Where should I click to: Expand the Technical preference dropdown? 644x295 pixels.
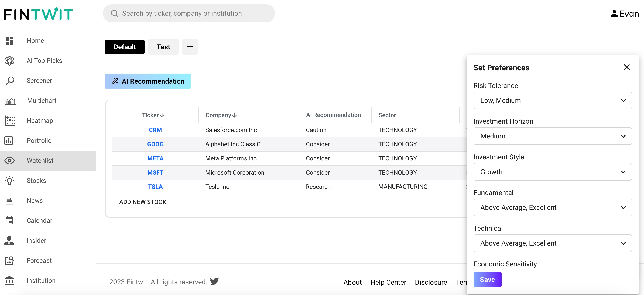(x=552, y=243)
